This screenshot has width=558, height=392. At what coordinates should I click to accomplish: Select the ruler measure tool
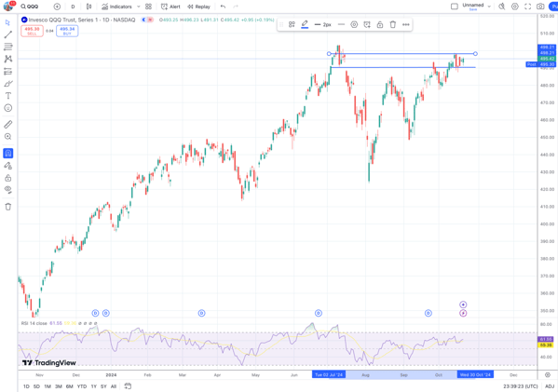click(7, 124)
